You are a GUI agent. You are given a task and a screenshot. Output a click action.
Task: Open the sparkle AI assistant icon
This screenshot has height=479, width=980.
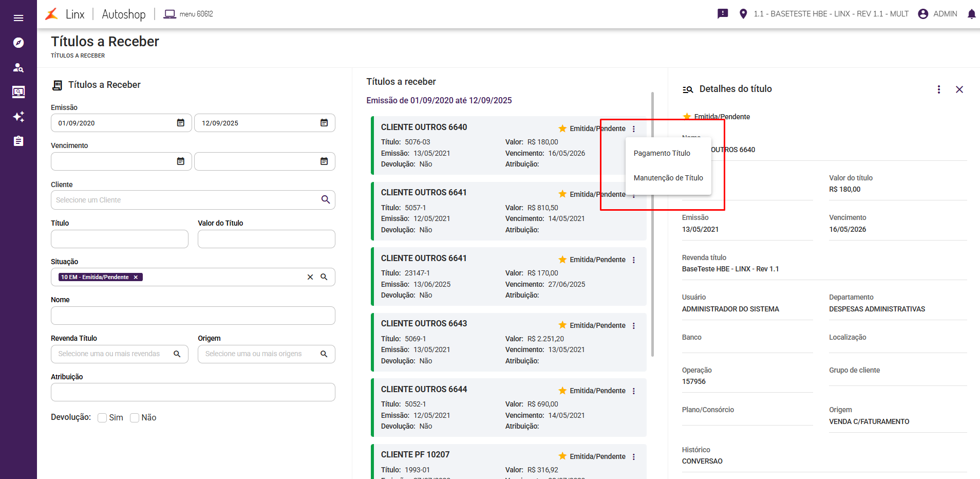coord(18,117)
